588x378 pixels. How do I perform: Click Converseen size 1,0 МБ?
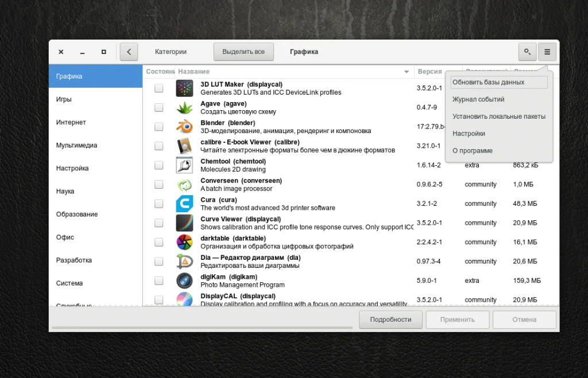pyautogui.click(x=523, y=184)
